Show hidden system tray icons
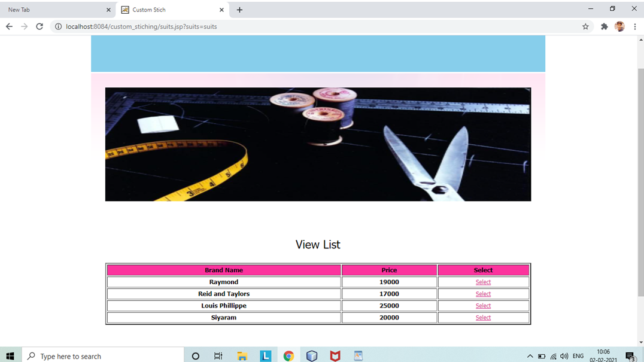This screenshot has width=644, height=362. coord(530,356)
